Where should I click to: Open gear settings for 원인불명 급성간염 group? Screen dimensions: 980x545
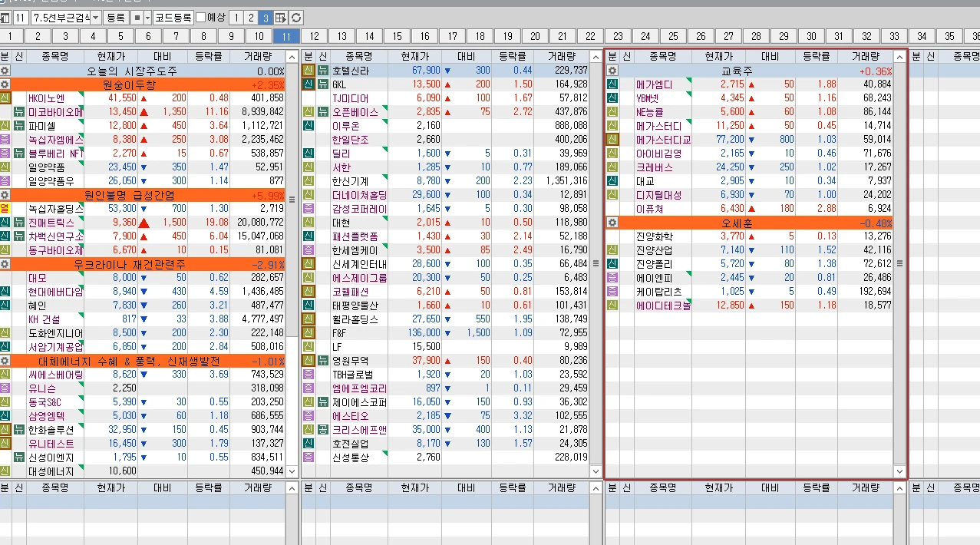pos(5,195)
